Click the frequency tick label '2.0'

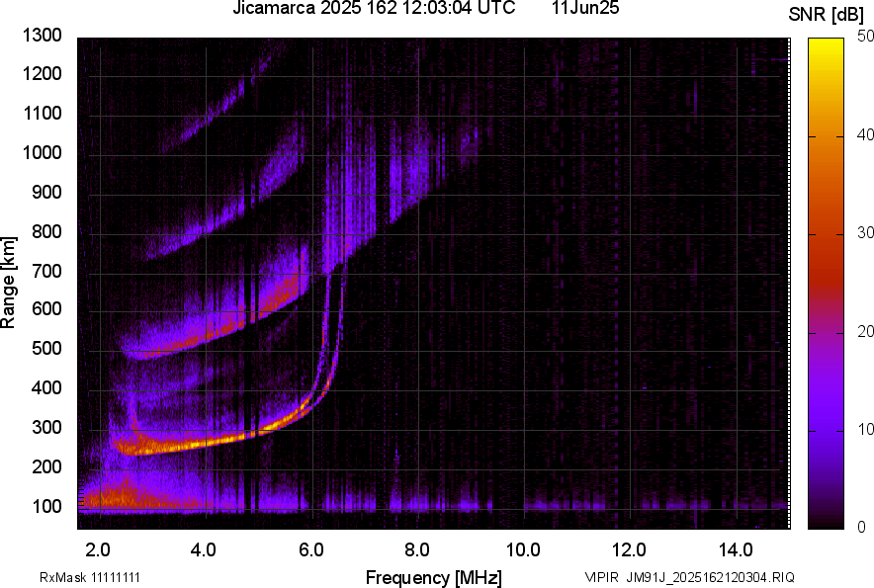(x=98, y=550)
